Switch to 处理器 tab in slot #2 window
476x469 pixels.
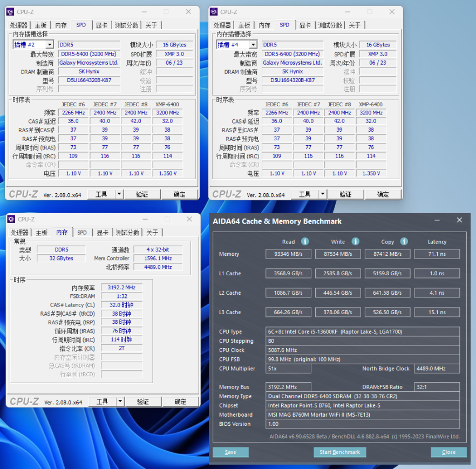(x=18, y=25)
